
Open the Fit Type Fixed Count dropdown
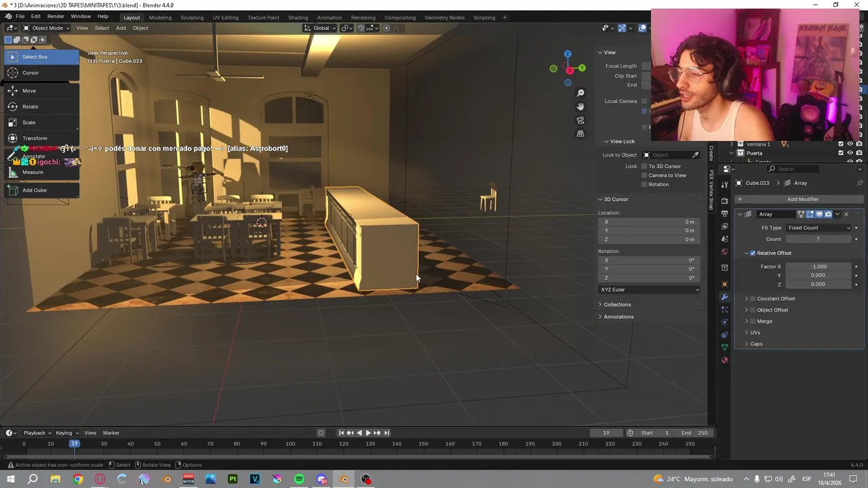click(x=818, y=228)
